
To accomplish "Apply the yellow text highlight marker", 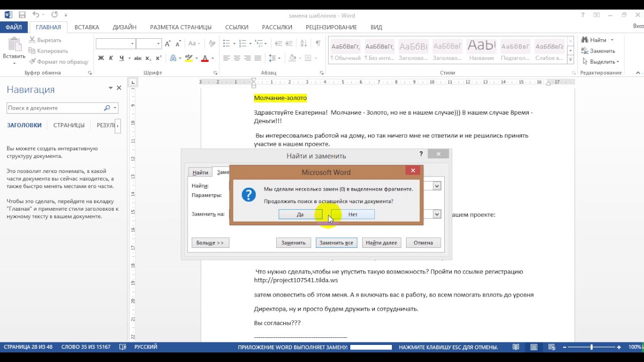I will pyautogui.click(x=189, y=58).
